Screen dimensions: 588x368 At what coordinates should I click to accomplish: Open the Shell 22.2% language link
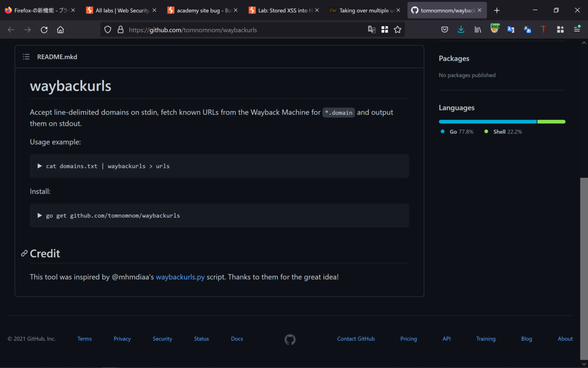[x=503, y=131]
